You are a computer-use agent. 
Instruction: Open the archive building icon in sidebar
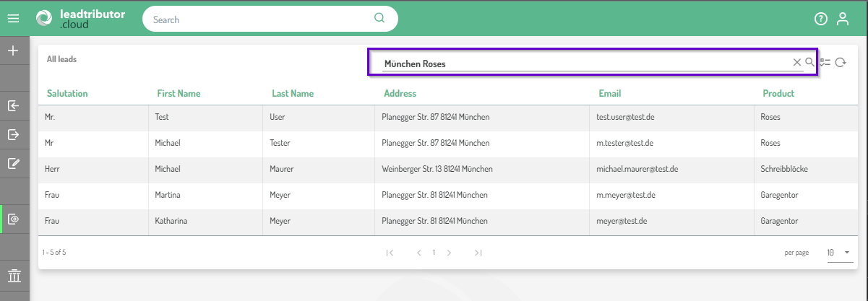[x=13, y=276]
